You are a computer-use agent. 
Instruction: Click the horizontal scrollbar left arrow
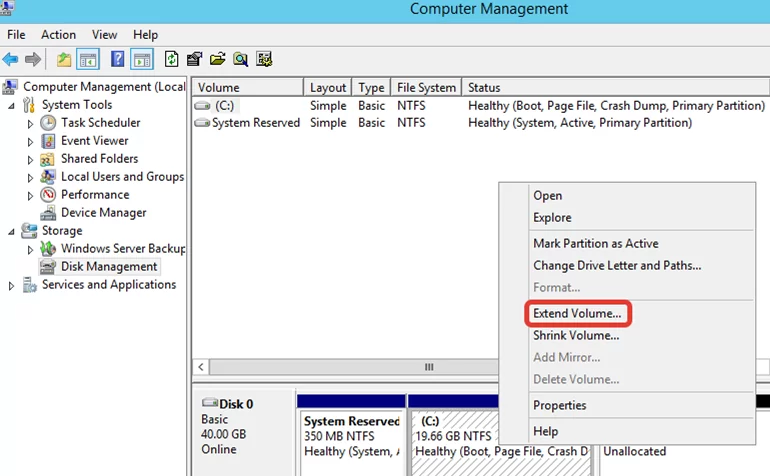pos(201,367)
